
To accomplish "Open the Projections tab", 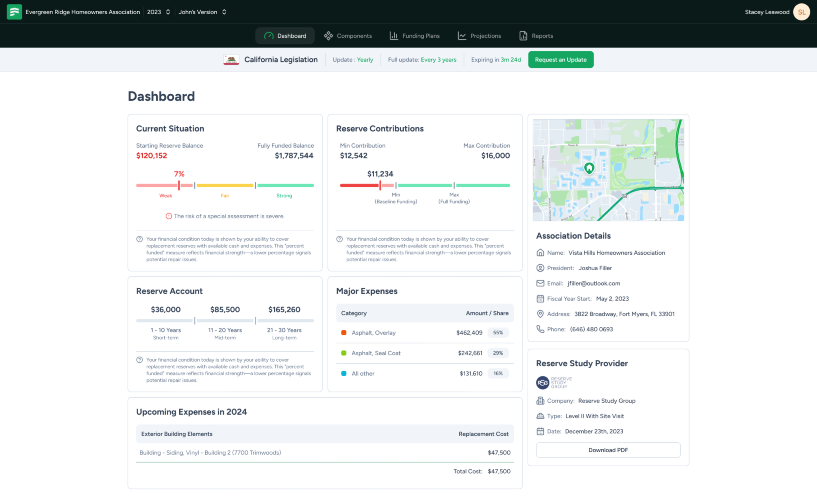I will [479, 36].
